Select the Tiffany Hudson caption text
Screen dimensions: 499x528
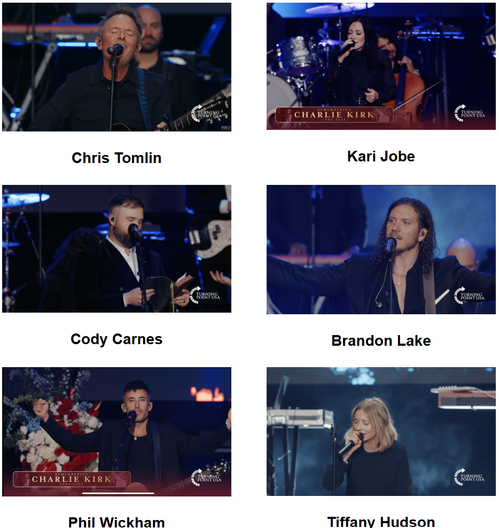tap(381, 522)
